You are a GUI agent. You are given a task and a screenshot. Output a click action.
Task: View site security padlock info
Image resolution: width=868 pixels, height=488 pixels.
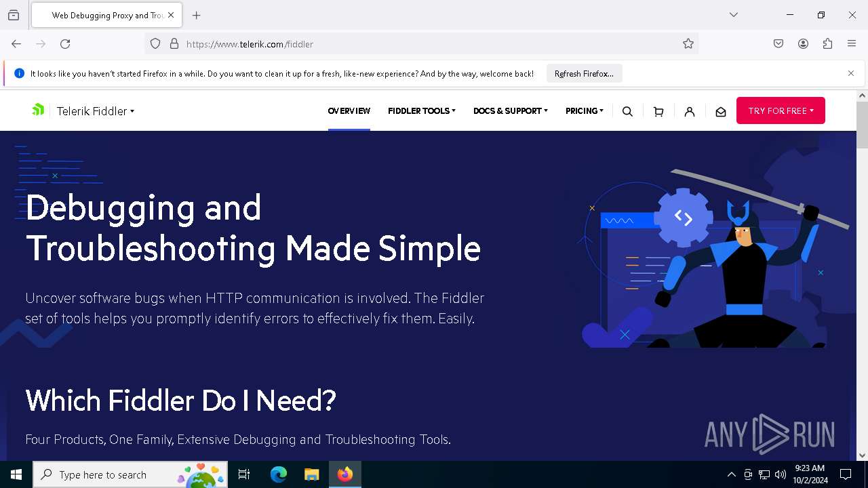[174, 44]
